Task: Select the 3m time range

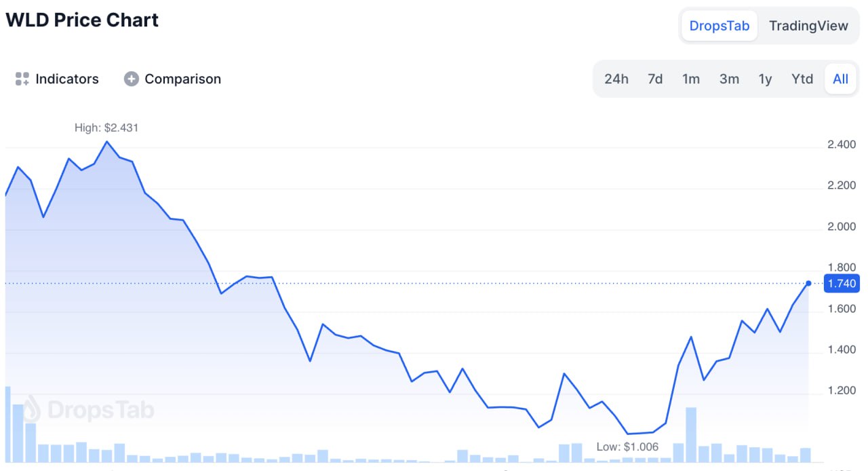Action: (729, 79)
